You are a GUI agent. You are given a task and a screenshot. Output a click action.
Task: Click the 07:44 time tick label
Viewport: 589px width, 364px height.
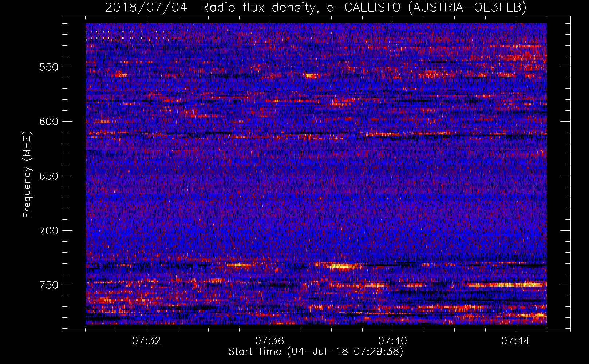click(x=515, y=341)
